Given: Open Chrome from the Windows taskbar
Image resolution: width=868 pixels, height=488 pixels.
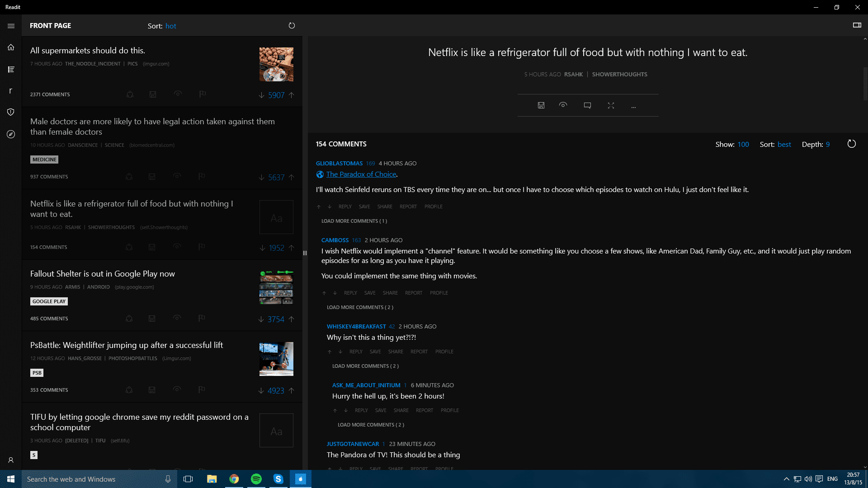Looking at the screenshot, I should tap(234, 479).
